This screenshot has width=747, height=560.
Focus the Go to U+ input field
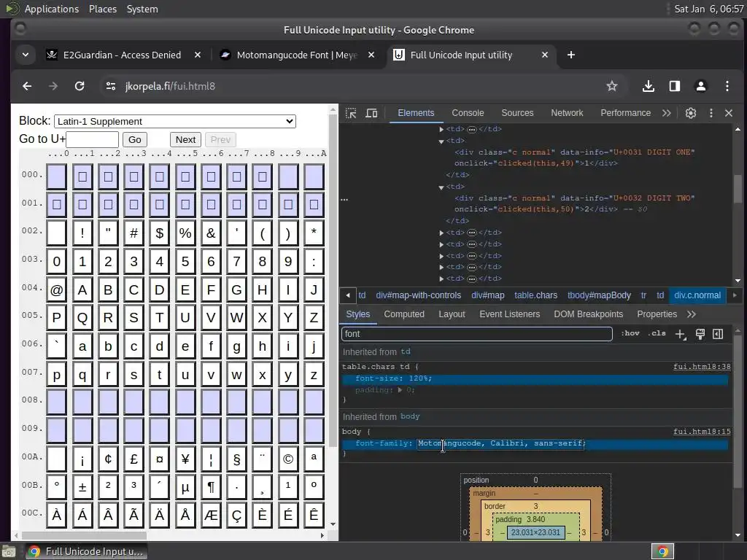(92, 139)
